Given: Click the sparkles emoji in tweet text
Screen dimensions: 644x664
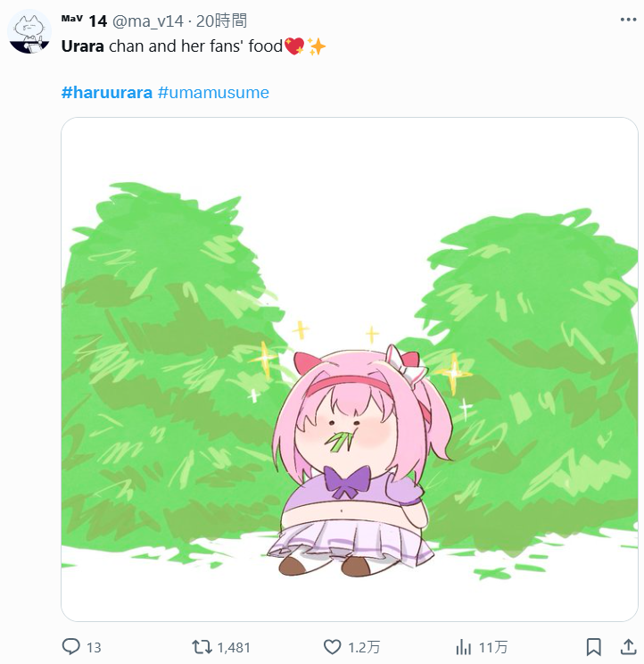Looking at the screenshot, I should coord(317,46).
